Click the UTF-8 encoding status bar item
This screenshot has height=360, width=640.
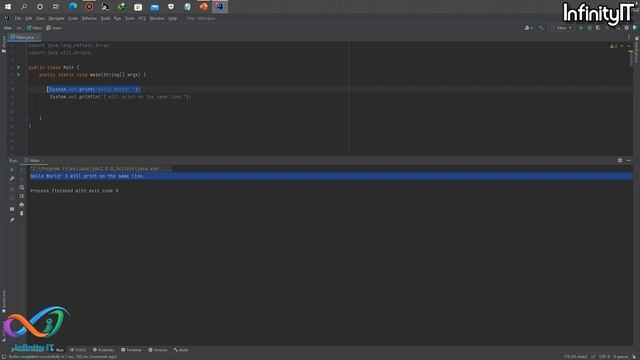tap(604, 357)
